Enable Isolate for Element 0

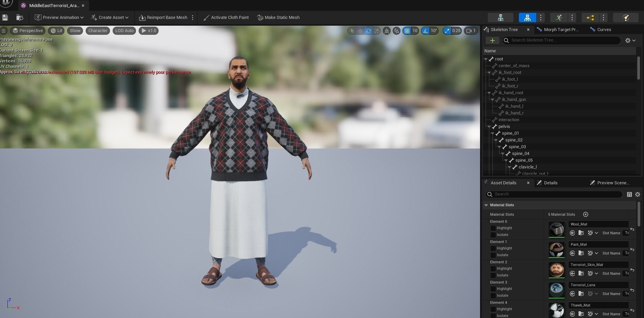point(493,235)
